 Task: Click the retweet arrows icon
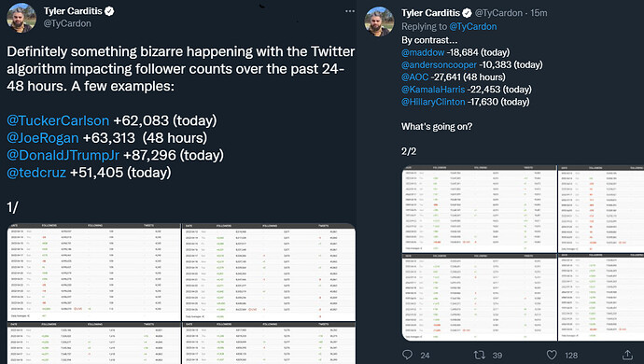(480, 355)
